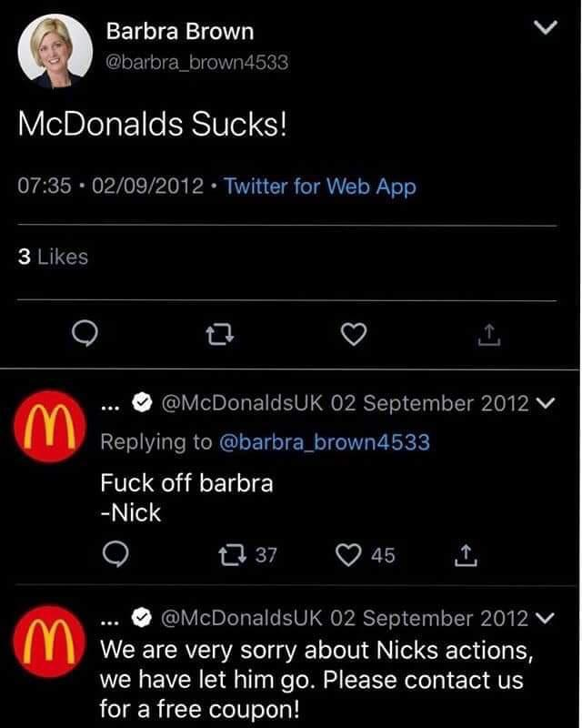
Task: Like Barbra's McDonalds Sucks tweet
Action: pos(356,336)
